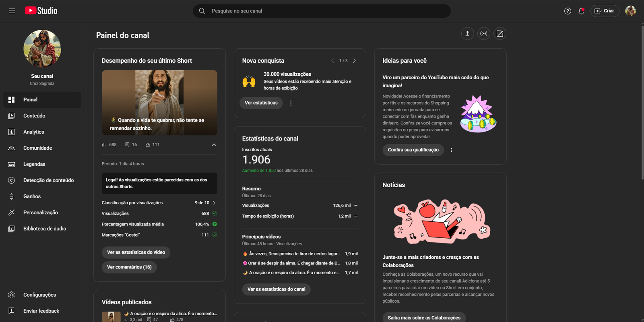
Task: Click the help question mark icon
Action: tap(568, 11)
